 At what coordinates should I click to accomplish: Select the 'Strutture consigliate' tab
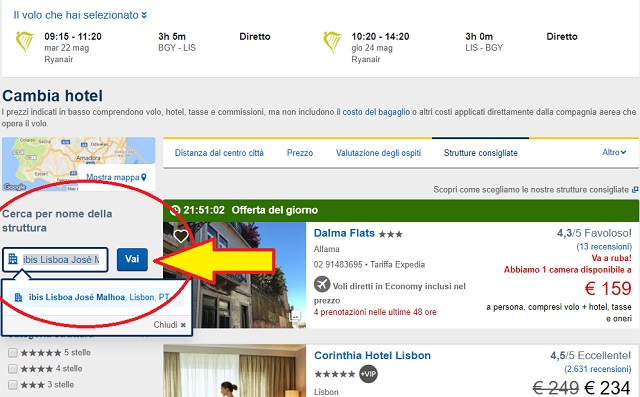[480, 153]
